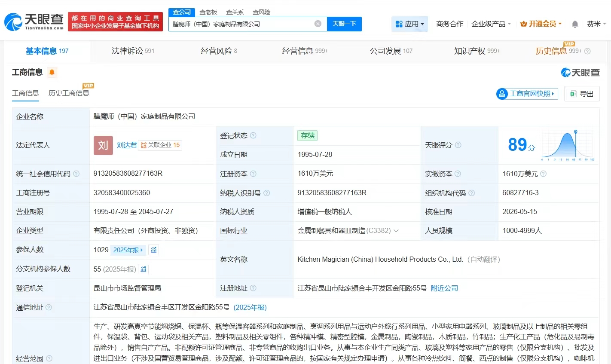
Task: Switch to the 法律诉讼 tab
Action: [133, 51]
